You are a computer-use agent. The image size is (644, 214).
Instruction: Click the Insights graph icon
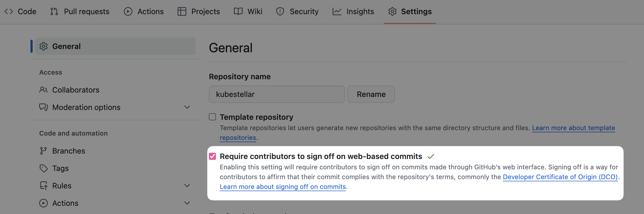click(x=337, y=11)
